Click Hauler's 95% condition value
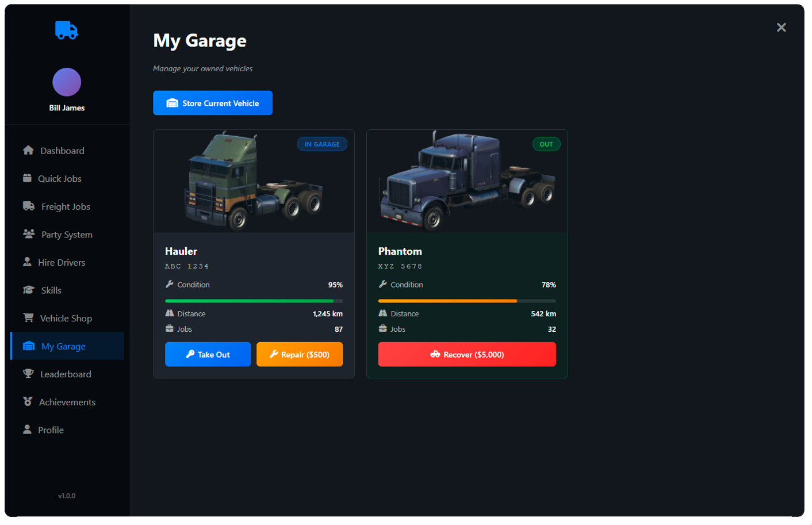The height and width of the screenshot is (525, 812). tap(335, 285)
